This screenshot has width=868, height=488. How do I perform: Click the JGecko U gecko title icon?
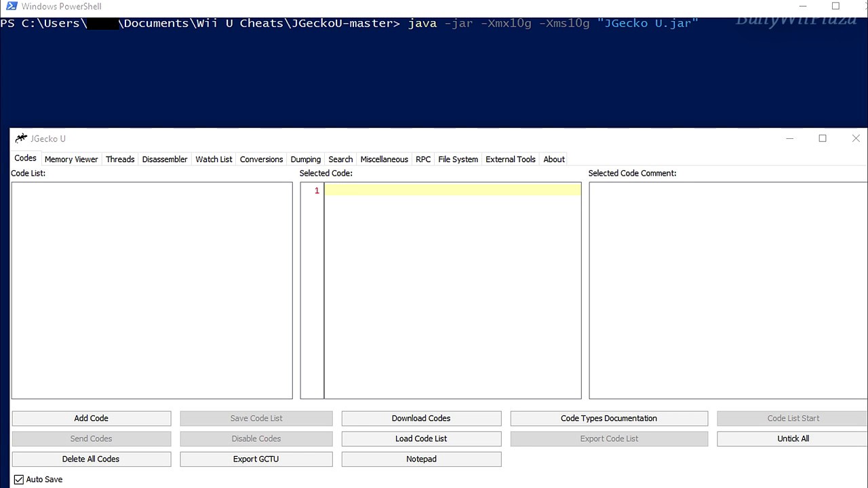pyautogui.click(x=21, y=138)
